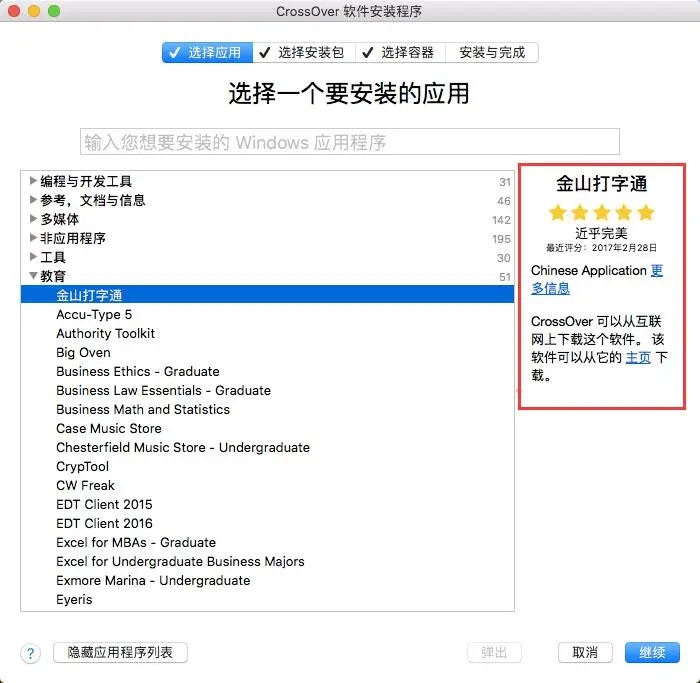This screenshot has width=700, height=683.
Task: Open the help question mark button
Action: [30, 654]
